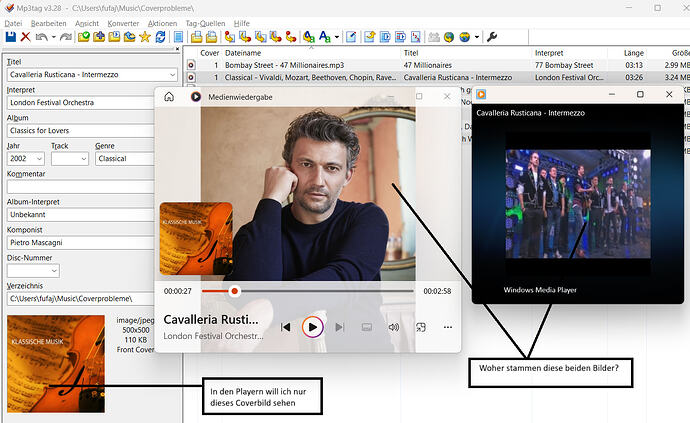The width and height of the screenshot is (690, 423).
Task: Open the Bearbeiten menu
Action: 48,23
